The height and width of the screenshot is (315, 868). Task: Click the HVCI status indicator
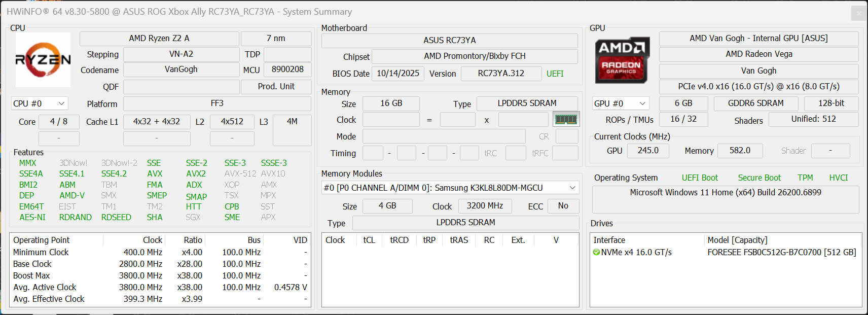click(x=838, y=178)
